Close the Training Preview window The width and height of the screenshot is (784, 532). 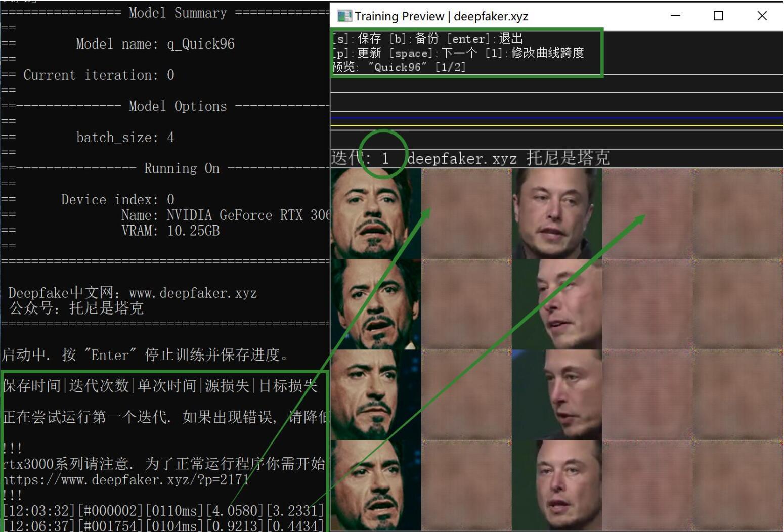(x=762, y=16)
